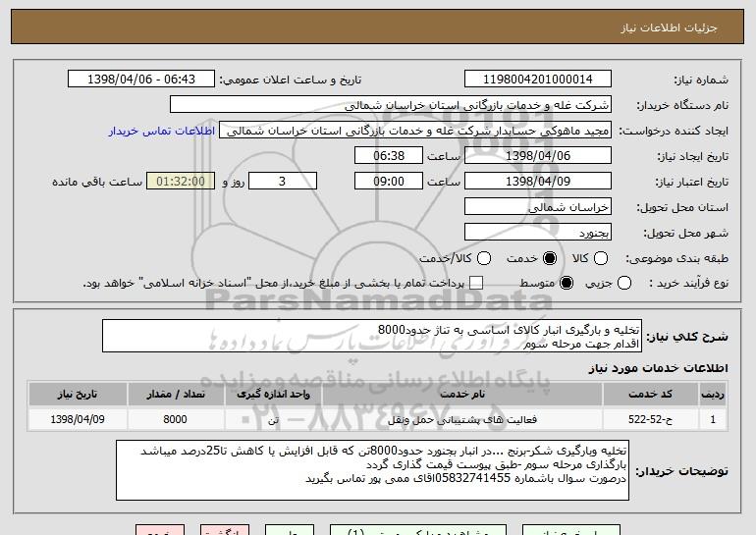This screenshot has width=756, height=535.
Task: Open the اطلاعات تماس خریدار link
Action: 162,131
